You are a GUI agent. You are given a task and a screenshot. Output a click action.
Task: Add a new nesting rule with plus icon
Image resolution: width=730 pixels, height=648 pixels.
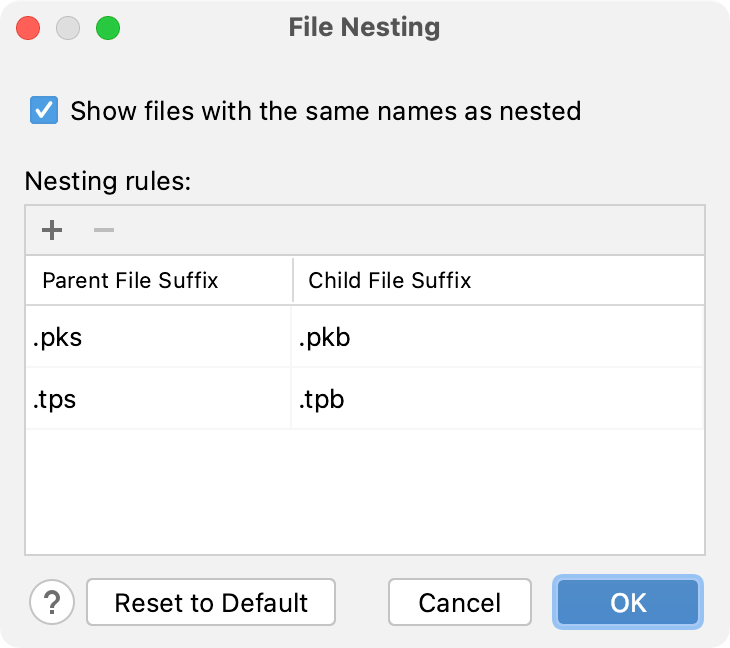(52, 230)
